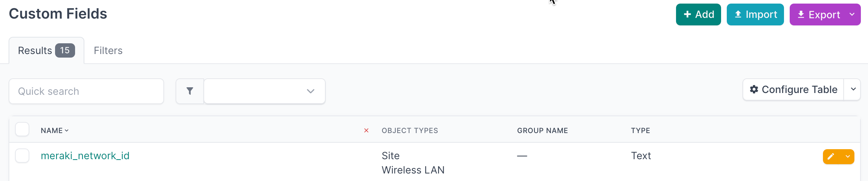Click the Add button with plus icon
Viewport: 868px width, 181px height.
click(x=698, y=15)
